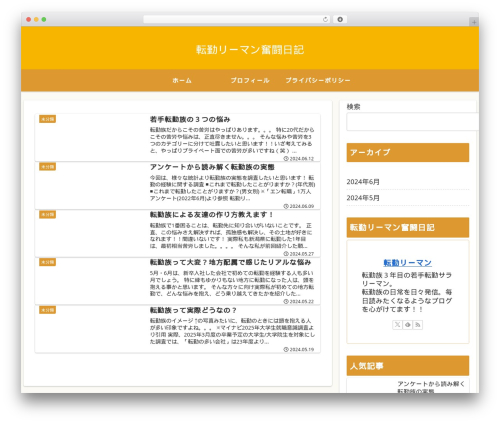
Task: Open the RSS feed icon
Action: pyautogui.click(x=418, y=325)
